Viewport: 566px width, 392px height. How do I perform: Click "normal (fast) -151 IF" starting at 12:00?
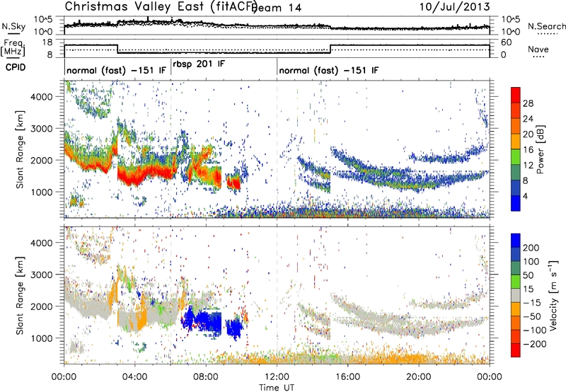329,70
